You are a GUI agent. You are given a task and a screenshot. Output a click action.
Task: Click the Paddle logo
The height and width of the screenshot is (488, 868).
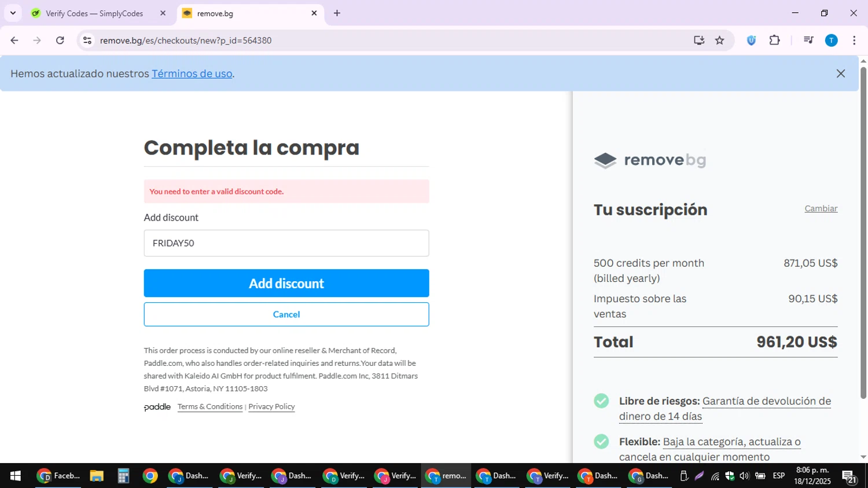(157, 407)
